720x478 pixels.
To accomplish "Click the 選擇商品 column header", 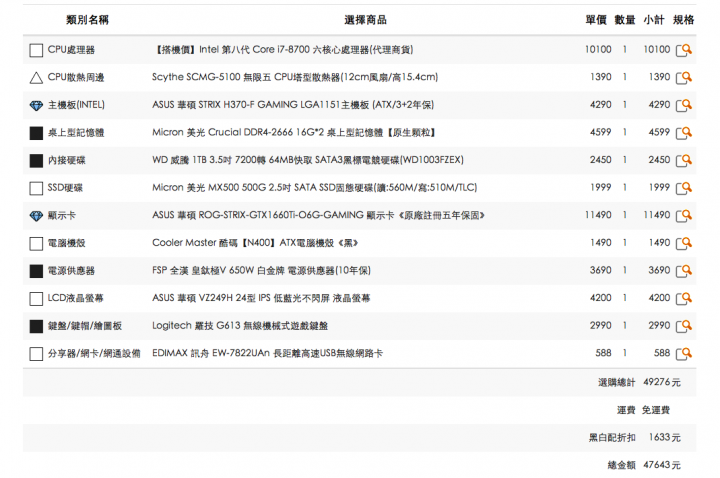I will click(366, 20).
